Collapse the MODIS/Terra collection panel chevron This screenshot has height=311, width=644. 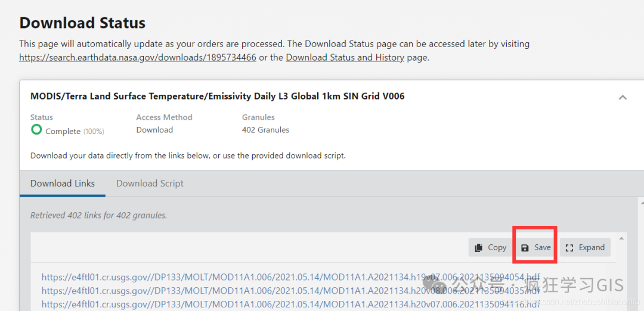click(623, 97)
